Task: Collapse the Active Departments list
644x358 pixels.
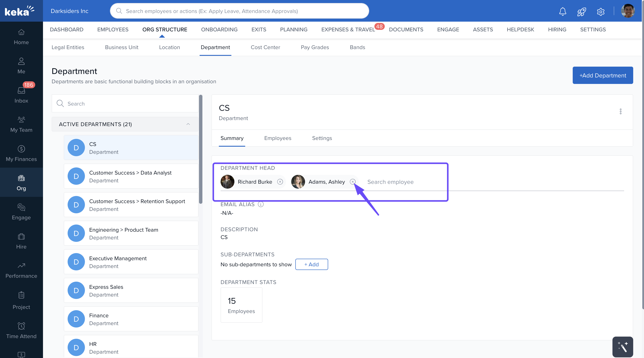Action: pos(188,124)
